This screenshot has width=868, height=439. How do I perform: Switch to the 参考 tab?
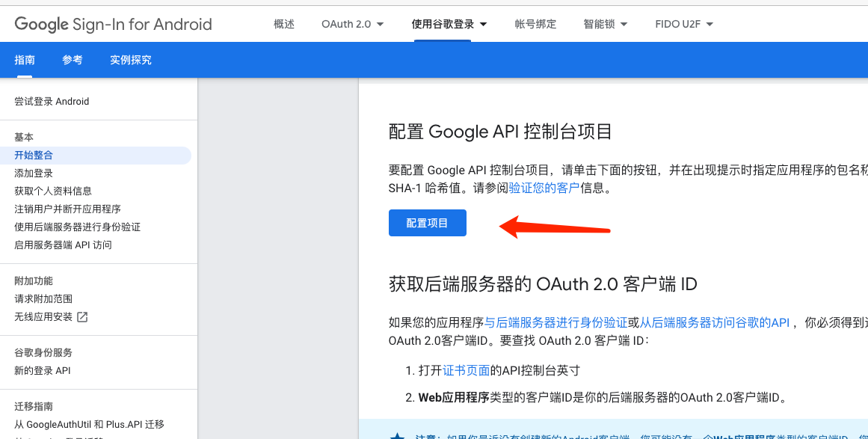pyautogui.click(x=73, y=60)
